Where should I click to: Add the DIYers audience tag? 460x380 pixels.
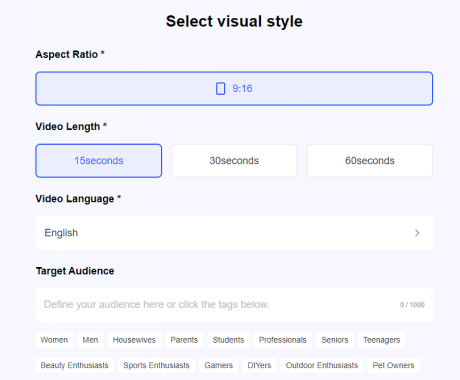coord(259,365)
